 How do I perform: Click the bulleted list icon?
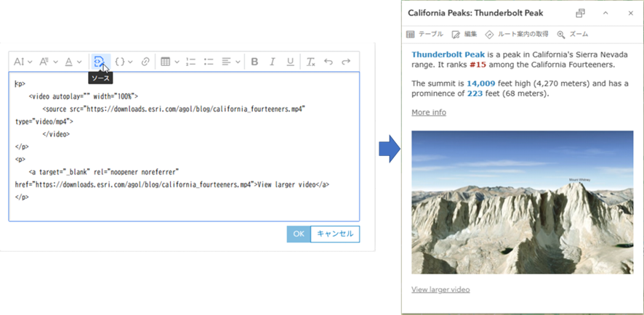209,62
